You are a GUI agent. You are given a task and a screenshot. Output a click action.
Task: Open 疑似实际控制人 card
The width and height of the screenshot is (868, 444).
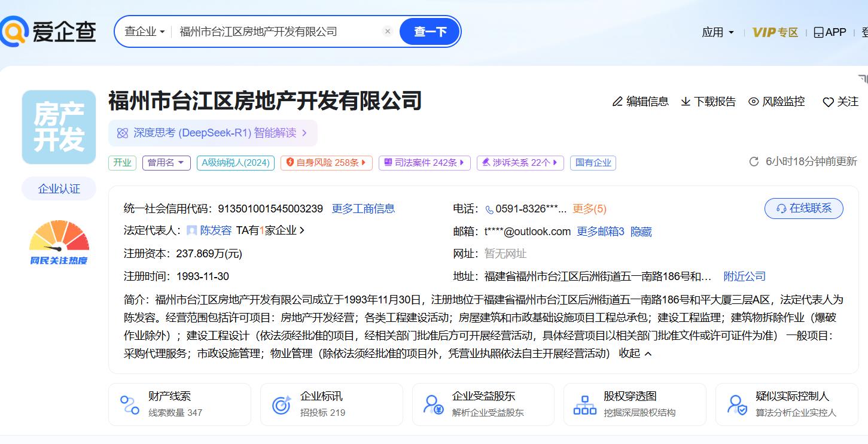coord(786,404)
